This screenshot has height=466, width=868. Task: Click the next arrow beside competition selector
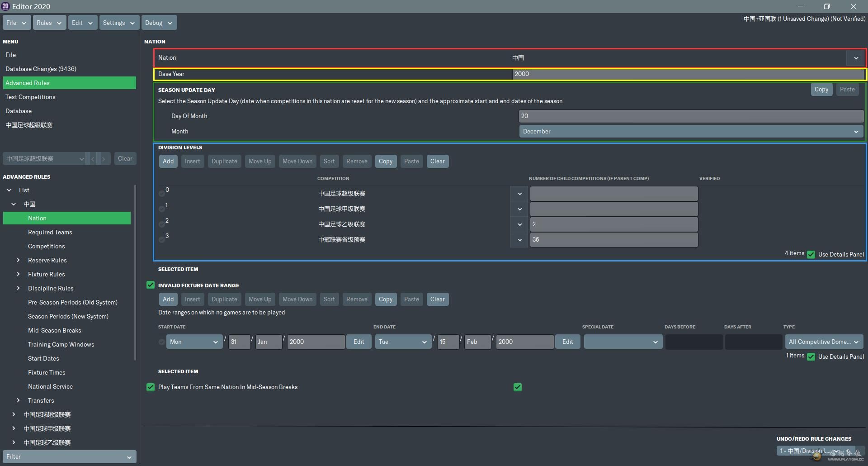pos(104,159)
